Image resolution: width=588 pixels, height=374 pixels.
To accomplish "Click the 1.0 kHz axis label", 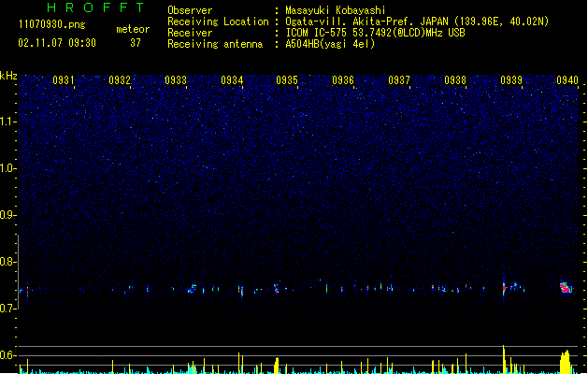I will pyautogui.click(x=7, y=168).
